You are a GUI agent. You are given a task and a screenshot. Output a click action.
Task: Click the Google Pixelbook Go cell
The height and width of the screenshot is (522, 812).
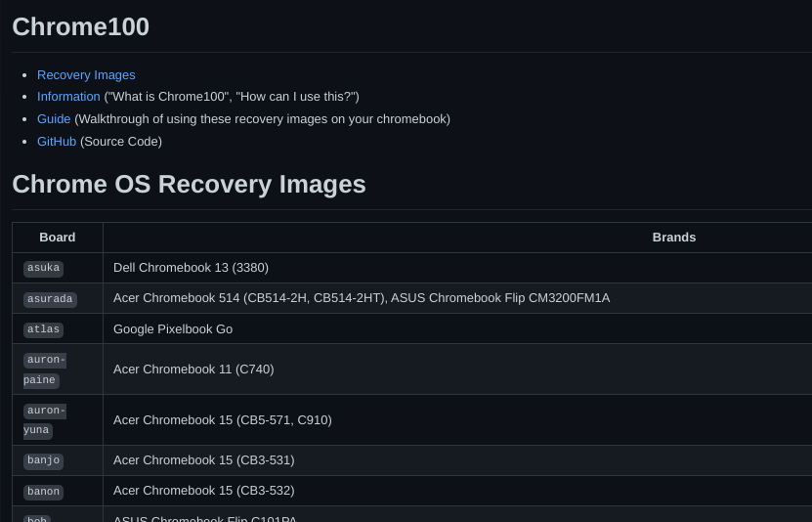click(x=173, y=329)
